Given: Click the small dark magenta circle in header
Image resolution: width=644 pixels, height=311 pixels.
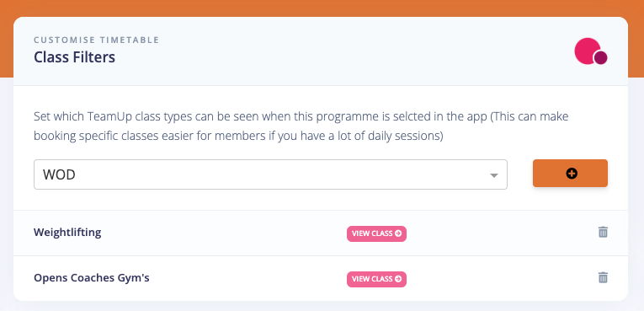Looking at the screenshot, I should pyautogui.click(x=600, y=58).
